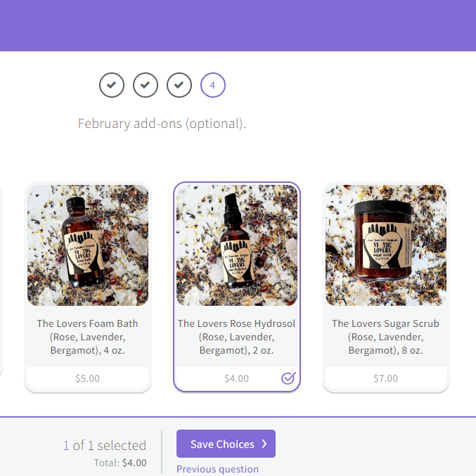
Task: Click the arrow on Save Choices
Action: click(x=264, y=444)
